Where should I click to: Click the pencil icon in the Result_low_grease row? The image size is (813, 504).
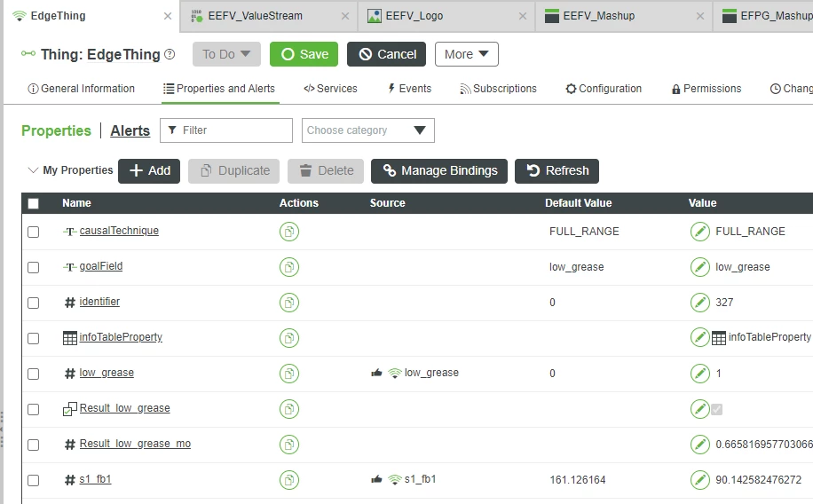pyautogui.click(x=700, y=409)
